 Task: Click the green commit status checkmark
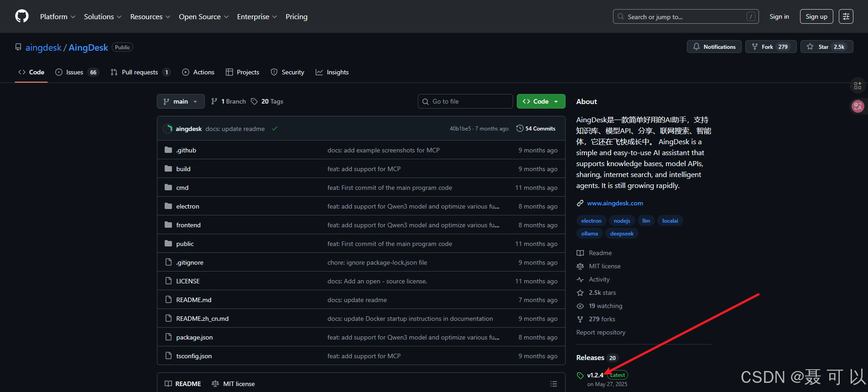pos(275,129)
